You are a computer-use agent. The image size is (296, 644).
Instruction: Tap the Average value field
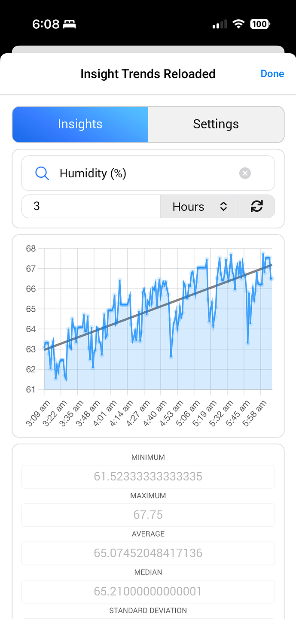148,553
